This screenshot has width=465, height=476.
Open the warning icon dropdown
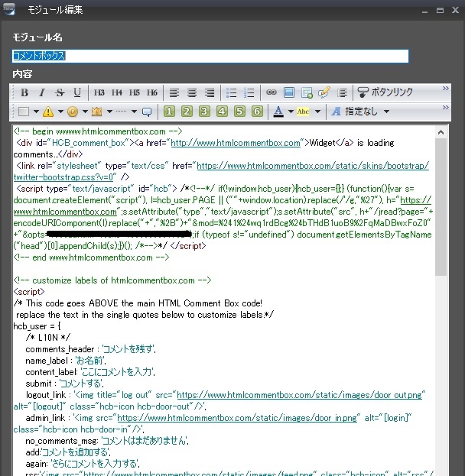pyautogui.click(x=59, y=112)
